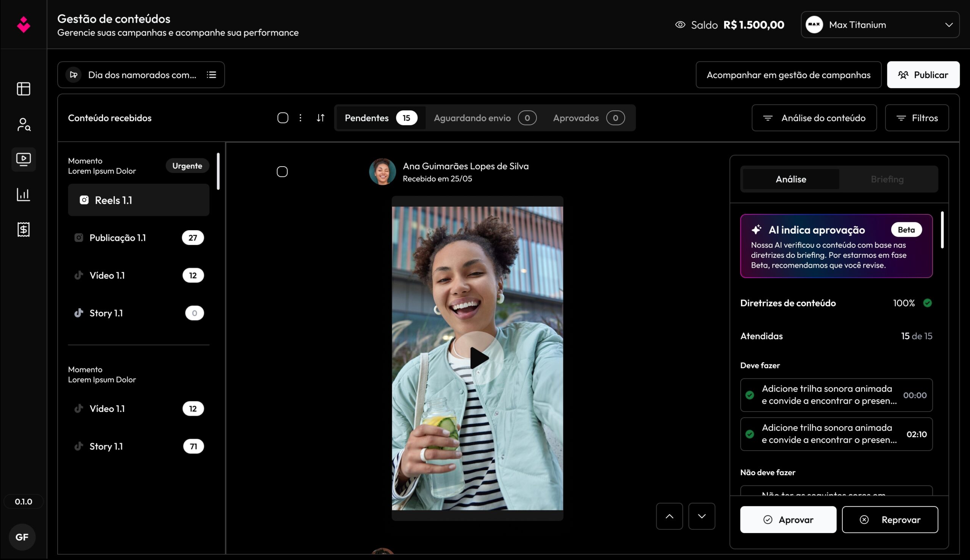Check Ana Guimarães content checkbox
Screen dimensions: 970x560
(282, 172)
